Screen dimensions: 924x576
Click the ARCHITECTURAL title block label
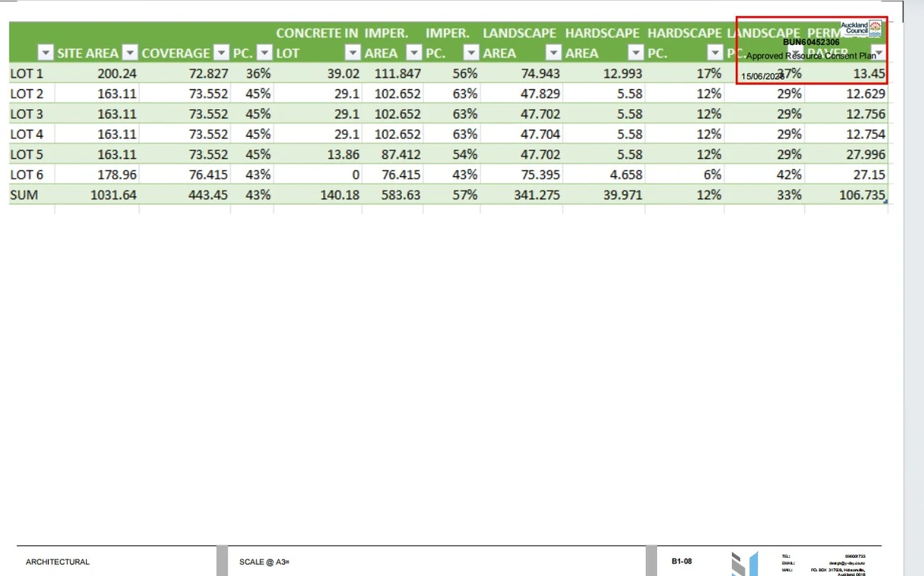pos(58,562)
